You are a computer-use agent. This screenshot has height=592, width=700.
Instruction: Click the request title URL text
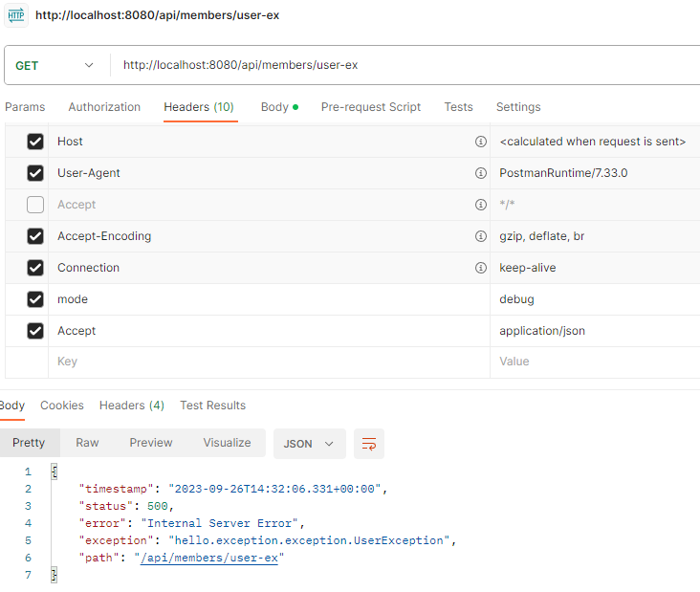coord(157,15)
